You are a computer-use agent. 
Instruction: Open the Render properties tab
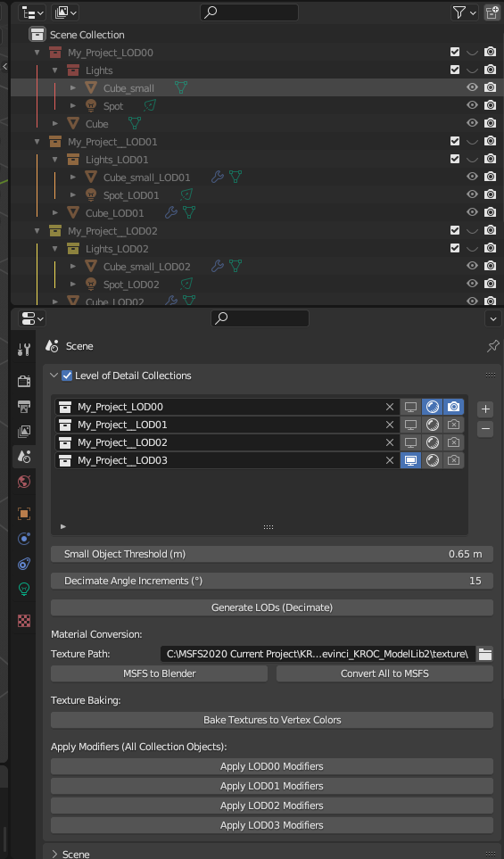23,381
